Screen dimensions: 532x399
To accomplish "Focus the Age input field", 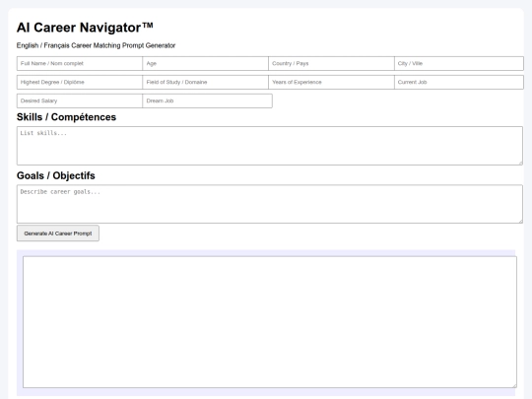I will [206, 63].
